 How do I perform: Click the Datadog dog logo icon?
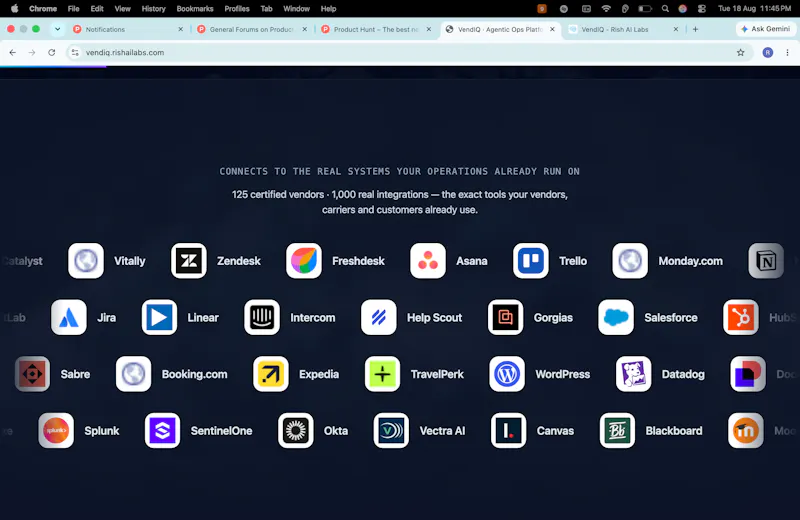click(634, 374)
